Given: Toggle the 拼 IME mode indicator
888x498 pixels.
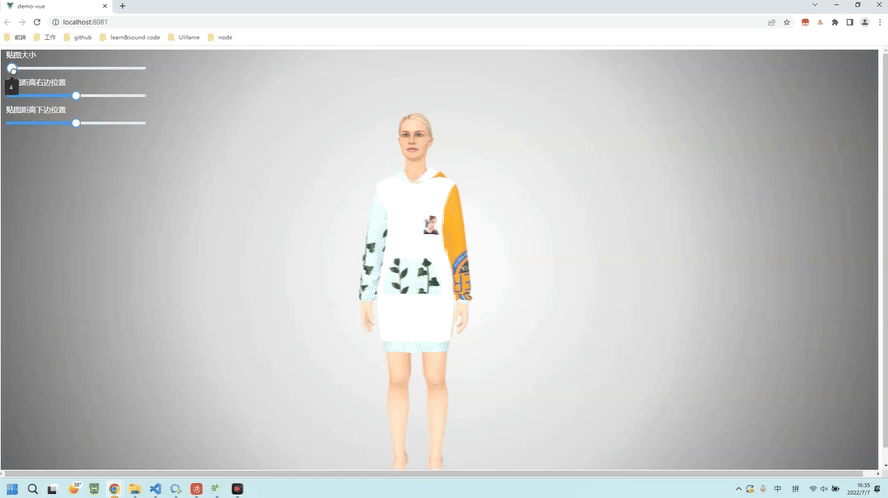Looking at the screenshot, I should pos(795,489).
